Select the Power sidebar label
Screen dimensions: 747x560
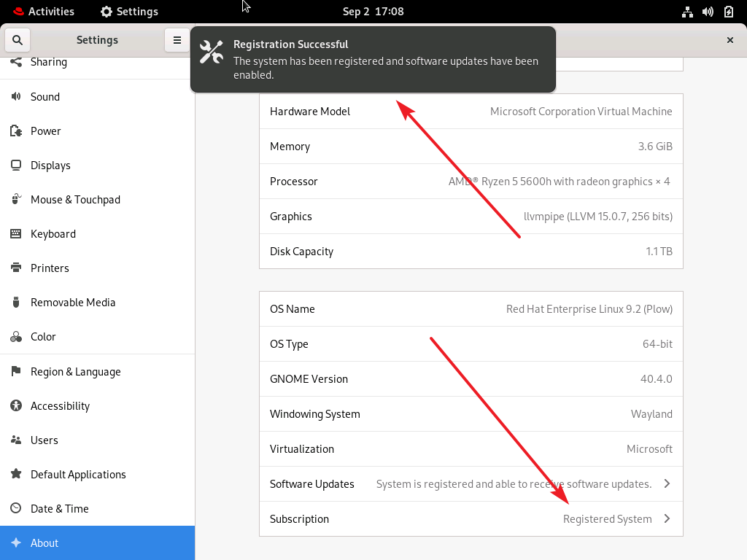[x=46, y=131]
